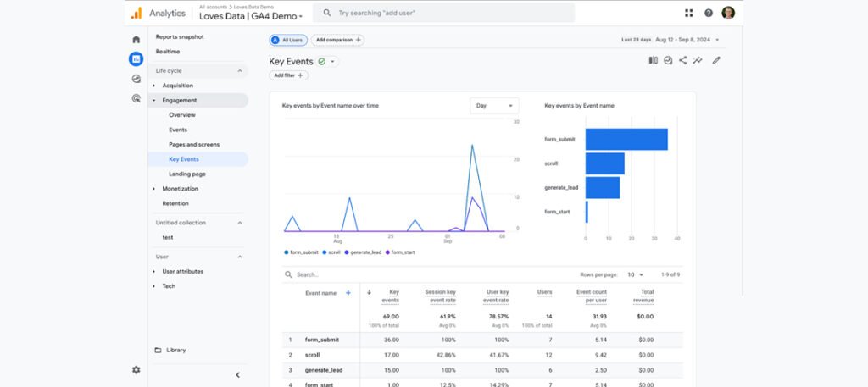Open the Explore icon in left rail

tap(136, 79)
